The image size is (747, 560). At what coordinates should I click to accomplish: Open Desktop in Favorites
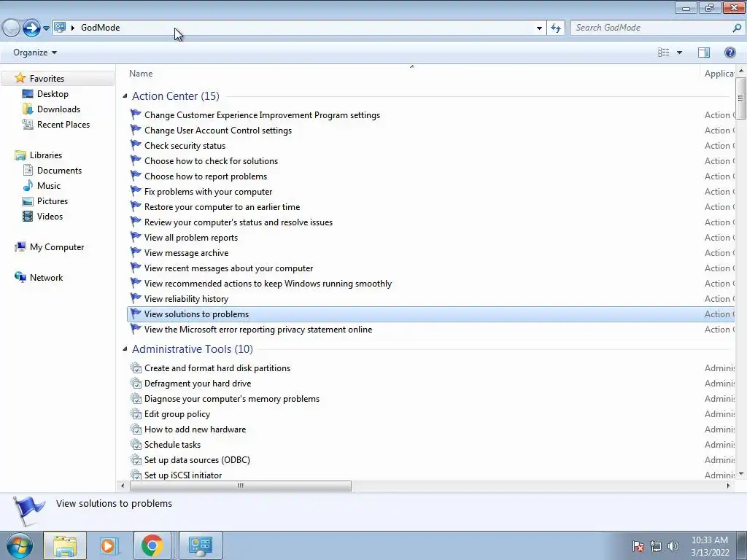[53, 94]
